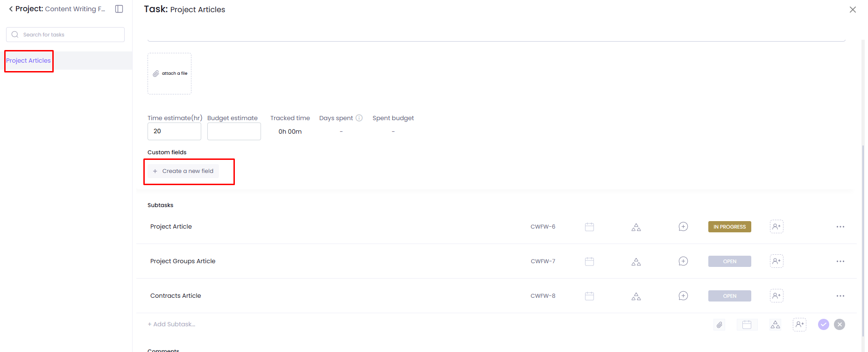Open status dropdown for Contracts Article
This screenshot has width=868, height=352.
pos(729,296)
